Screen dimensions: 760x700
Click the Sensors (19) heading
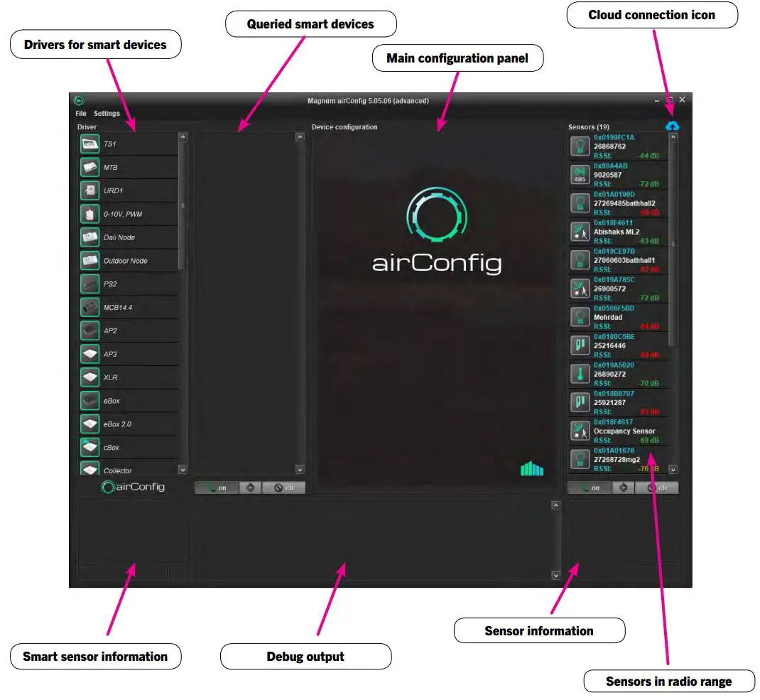588,127
